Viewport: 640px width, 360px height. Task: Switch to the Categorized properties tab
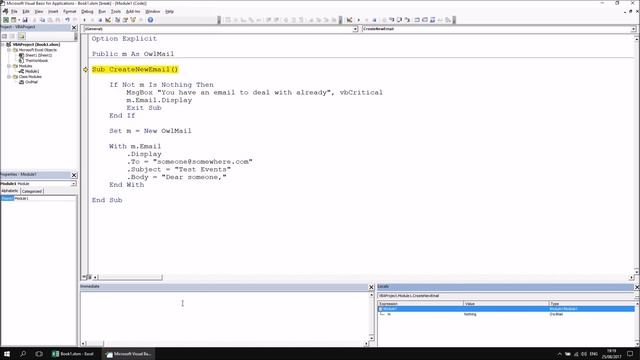(31, 191)
